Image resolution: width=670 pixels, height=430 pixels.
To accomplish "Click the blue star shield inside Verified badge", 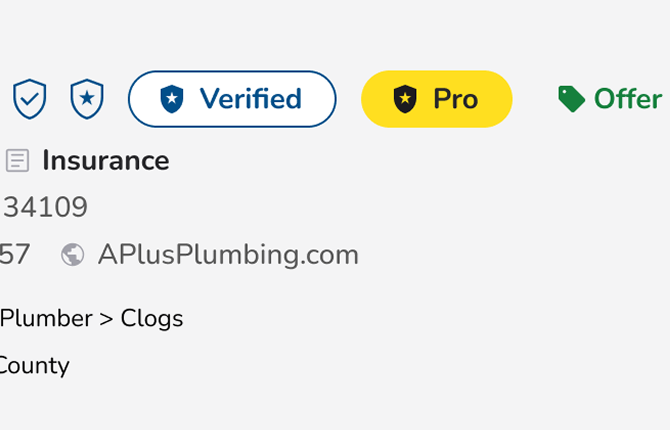I will coord(172,99).
